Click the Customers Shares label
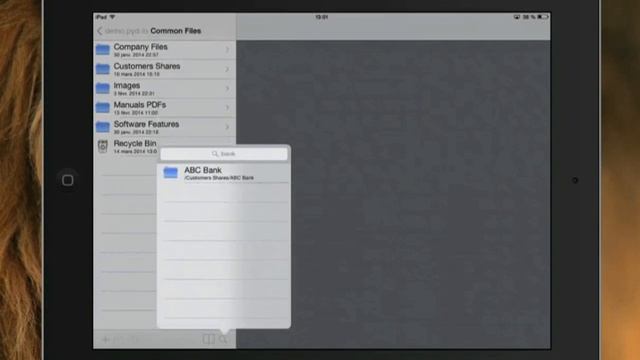 (x=147, y=66)
